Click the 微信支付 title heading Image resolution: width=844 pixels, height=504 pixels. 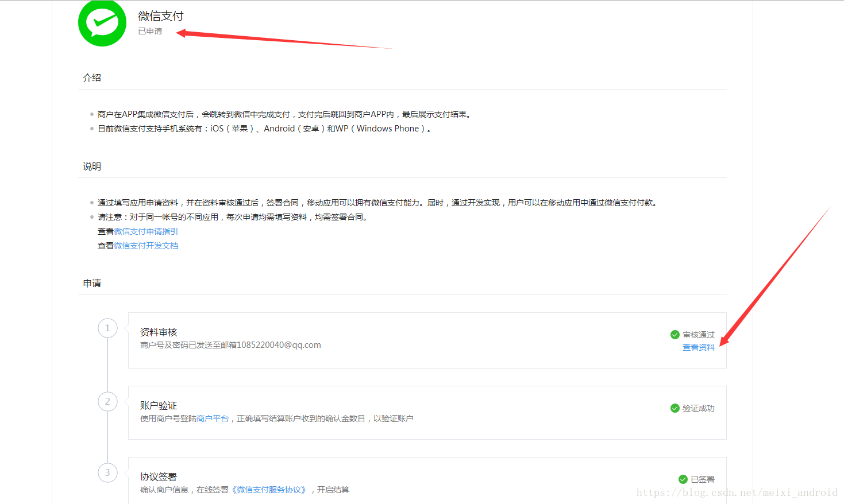point(161,16)
